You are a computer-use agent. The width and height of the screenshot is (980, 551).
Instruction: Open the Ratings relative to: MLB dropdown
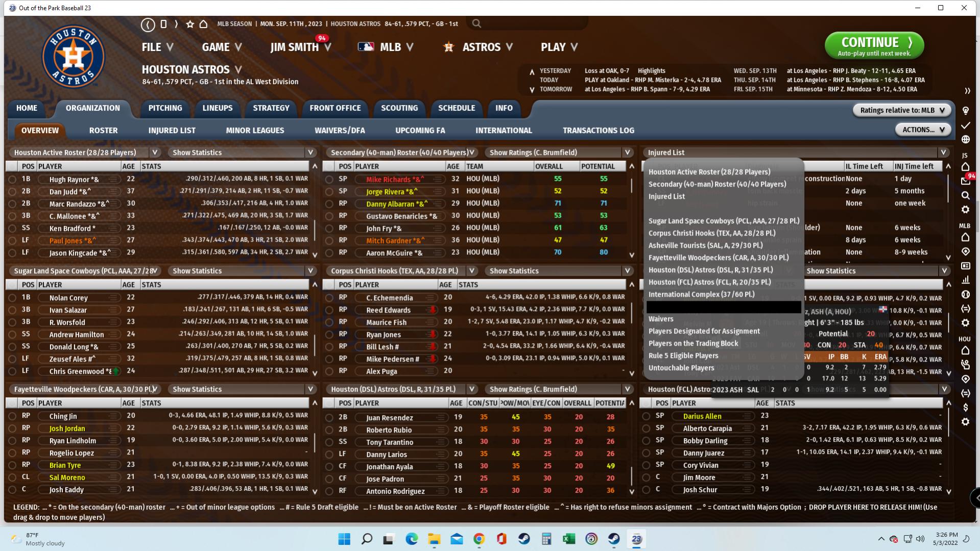(x=902, y=110)
